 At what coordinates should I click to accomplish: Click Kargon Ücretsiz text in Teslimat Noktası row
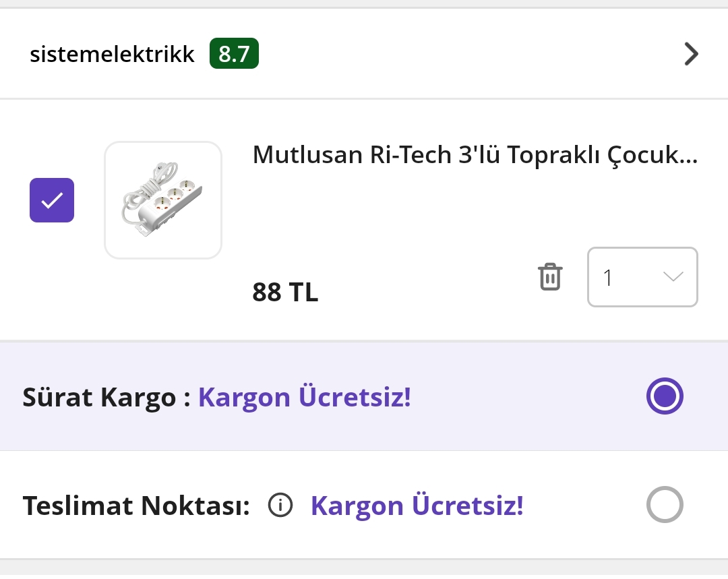coord(417,506)
